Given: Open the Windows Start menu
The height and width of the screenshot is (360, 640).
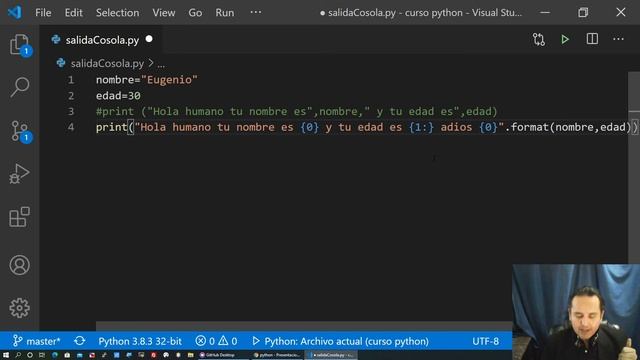Looking at the screenshot, I should point(6,355).
